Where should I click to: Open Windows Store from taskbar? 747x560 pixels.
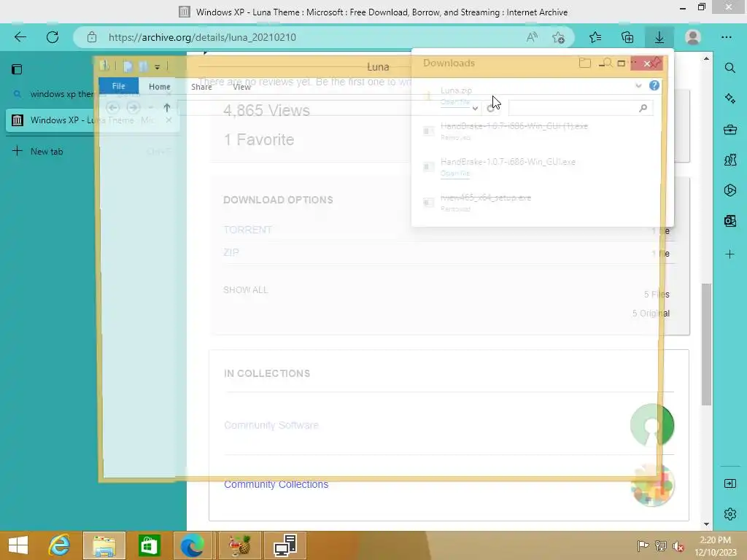[x=149, y=545]
